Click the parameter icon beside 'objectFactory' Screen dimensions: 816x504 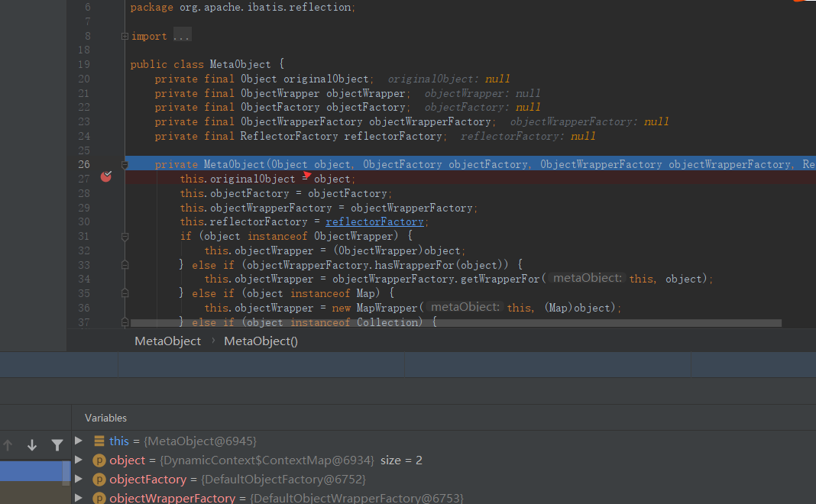tap(99, 480)
